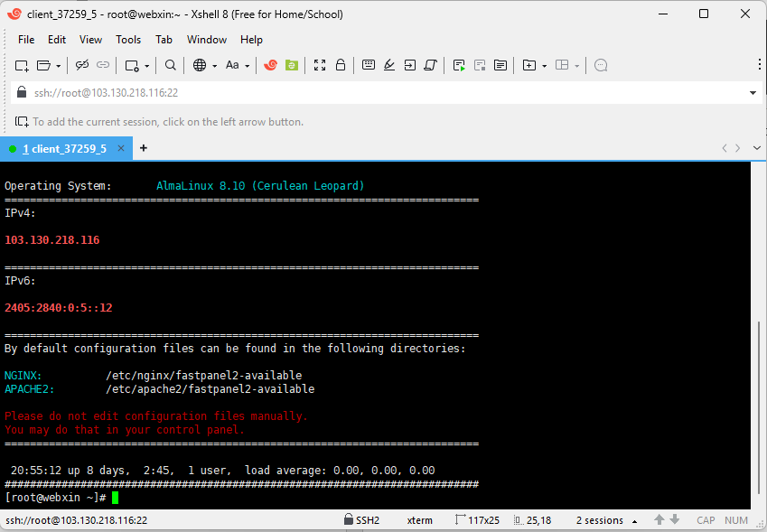Open the Tools menu

[127, 40]
